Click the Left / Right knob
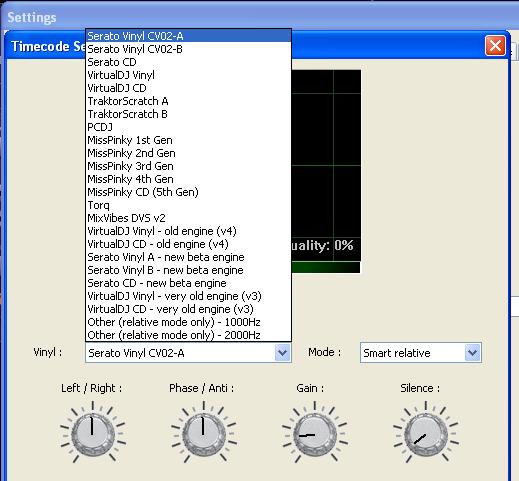Viewport: 519px width, 481px height. [93, 433]
